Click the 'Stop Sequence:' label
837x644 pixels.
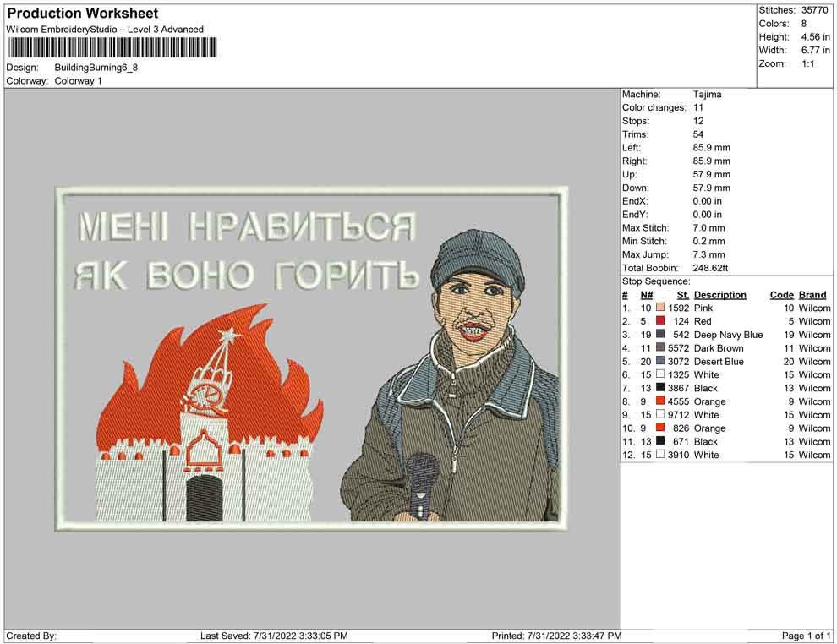click(x=656, y=281)
